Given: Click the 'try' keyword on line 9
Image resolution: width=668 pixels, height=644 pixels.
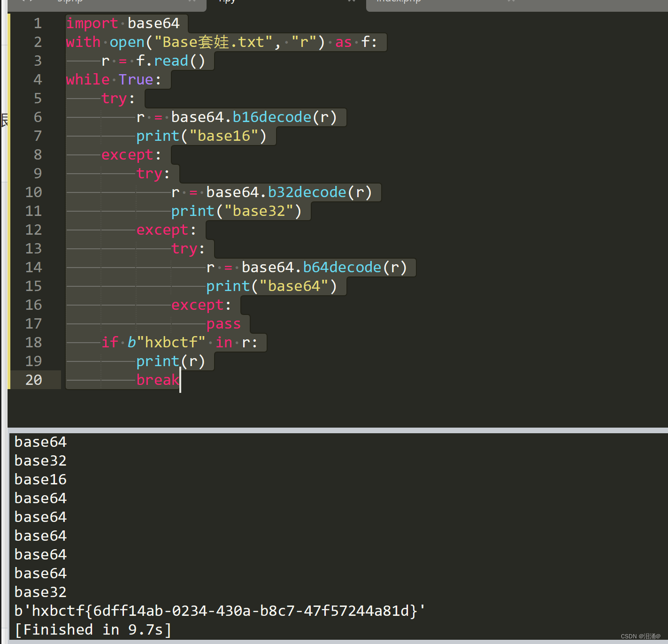Looking at the screenshot, I should tap(150, 174).
